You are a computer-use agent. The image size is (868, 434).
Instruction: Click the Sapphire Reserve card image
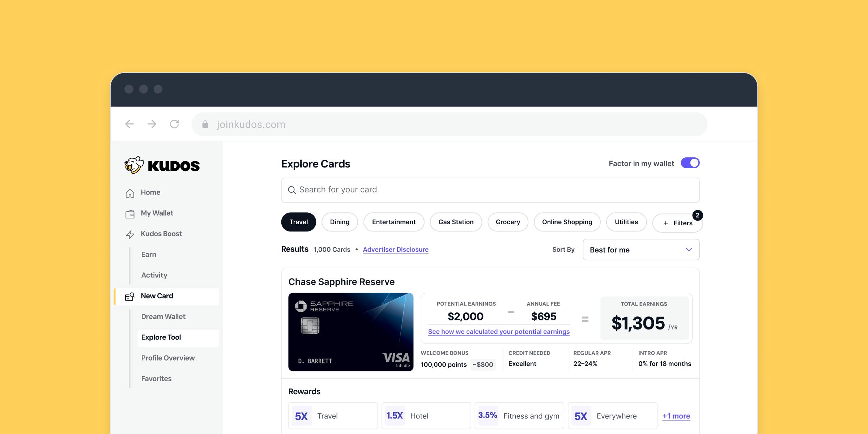pos(351,332)
